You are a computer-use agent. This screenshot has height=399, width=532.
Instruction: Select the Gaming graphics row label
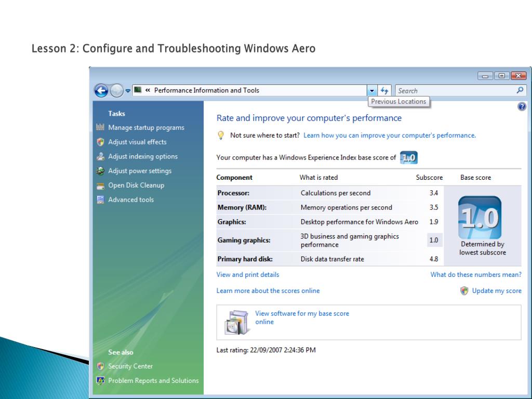[244, 240]
